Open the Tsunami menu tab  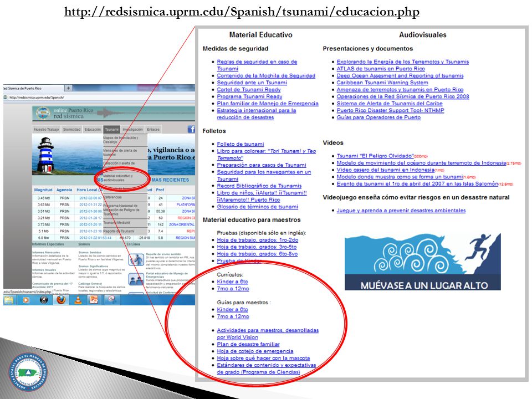pyautogui.click(x=111, y=129)
